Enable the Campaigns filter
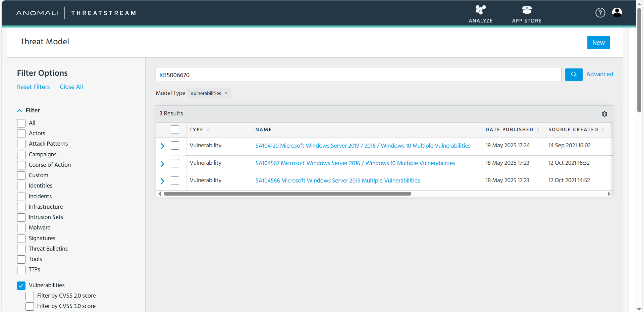 [21, 155]
